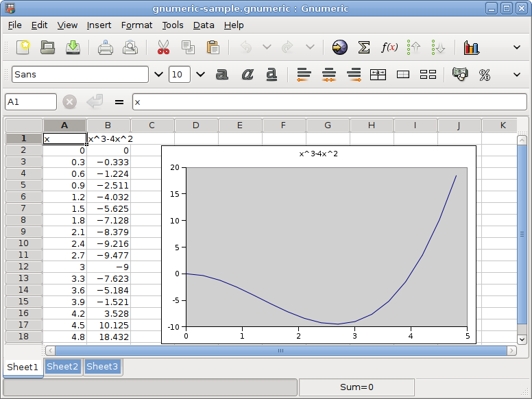Expand the font size dropdown arrow
532x399 pixels.
(200, 74)
